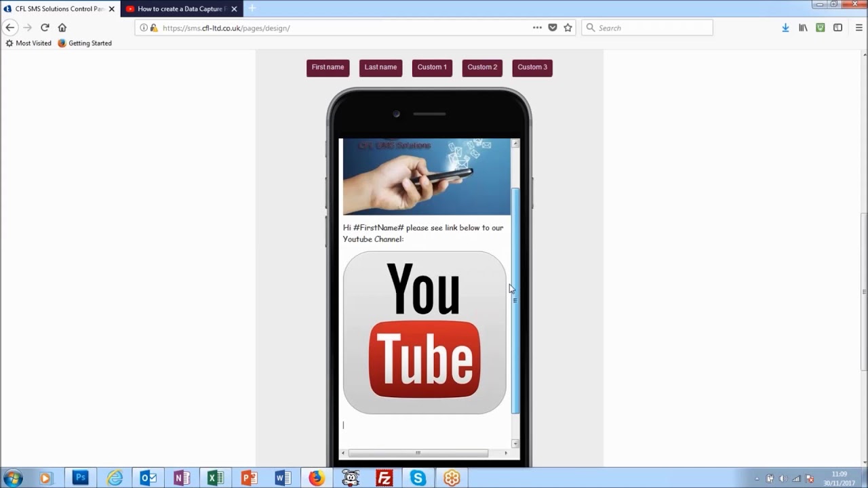The width and height of the screenshot is (868, 488).
Task: Open Skype from the taskbar
Action: [x=418, y=478]
